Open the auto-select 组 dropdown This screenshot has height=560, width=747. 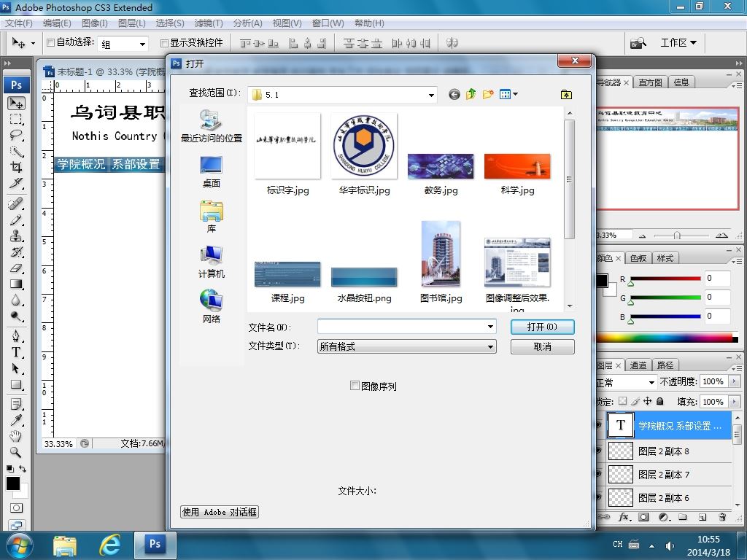click(x=142, y=44)
